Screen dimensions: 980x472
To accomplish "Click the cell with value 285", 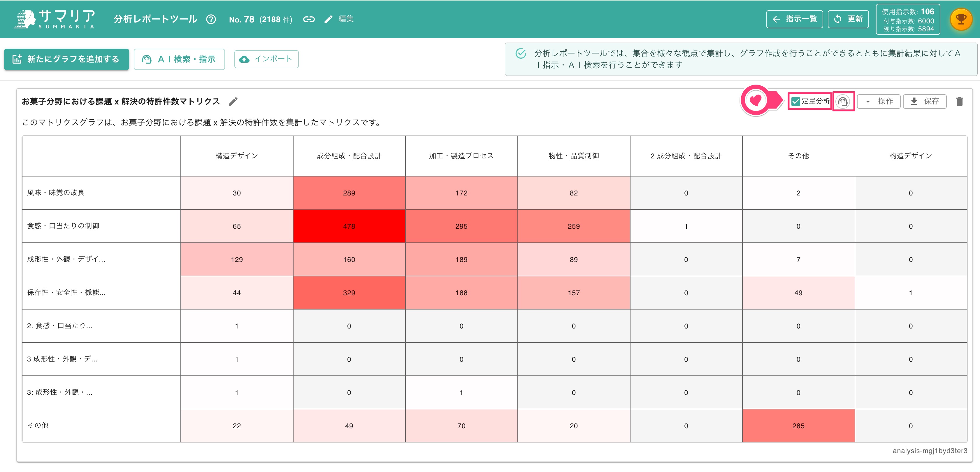I will point(798,426).
